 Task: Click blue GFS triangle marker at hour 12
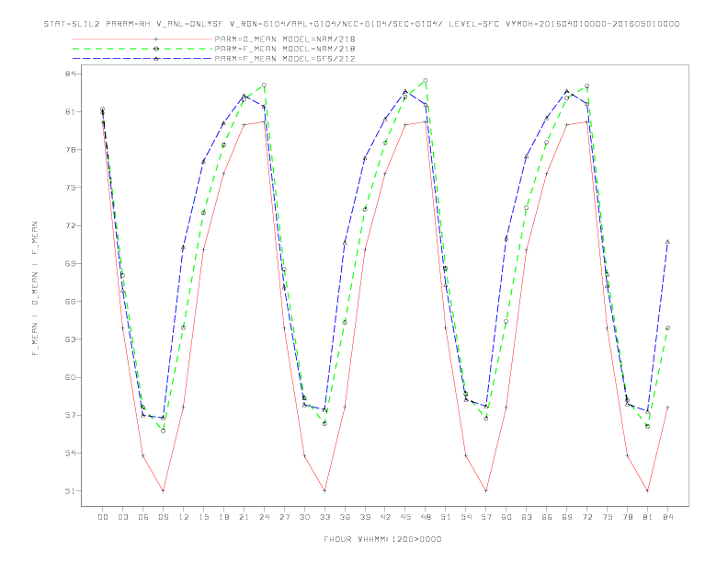[183, 247]
